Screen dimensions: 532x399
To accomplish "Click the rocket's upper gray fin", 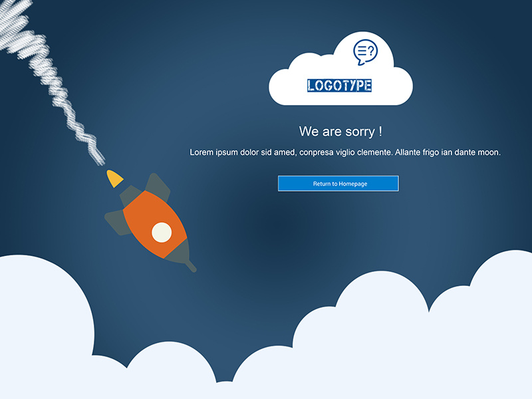I will [158, 187].
